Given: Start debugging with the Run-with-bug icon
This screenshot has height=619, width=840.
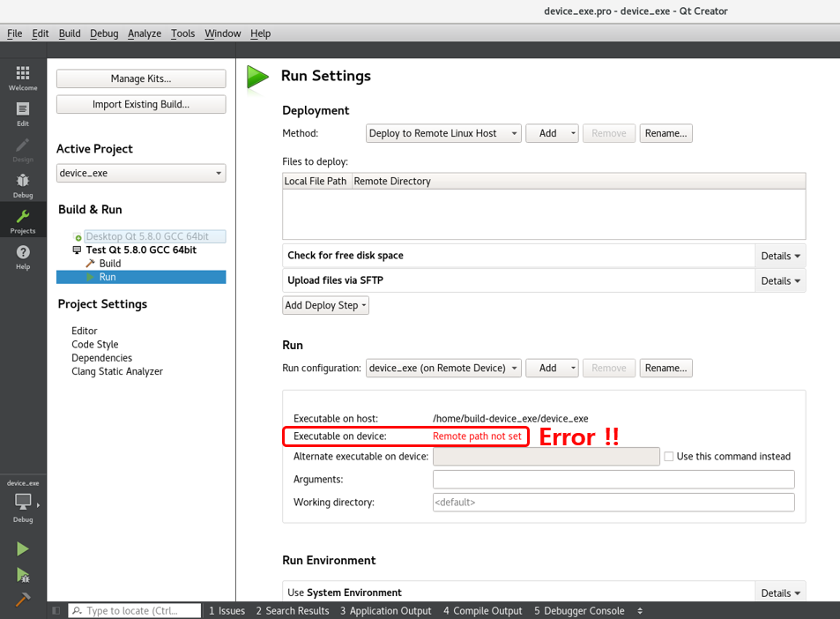Looking at the screenshot, I should (x=23, y=575).
